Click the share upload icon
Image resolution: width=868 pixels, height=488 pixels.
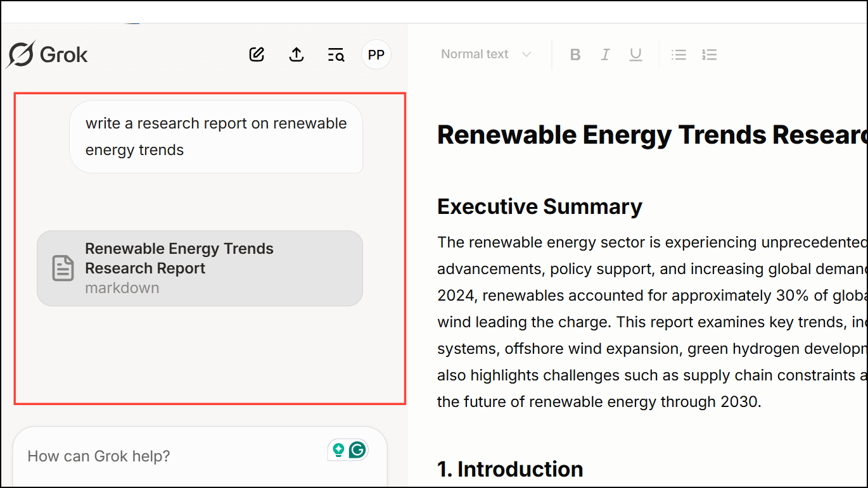pyautogui.click(x=297, y=55)
